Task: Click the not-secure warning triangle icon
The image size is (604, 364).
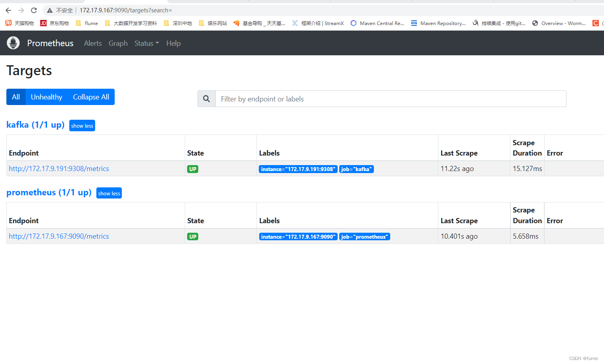Action: tap(50, 10)
